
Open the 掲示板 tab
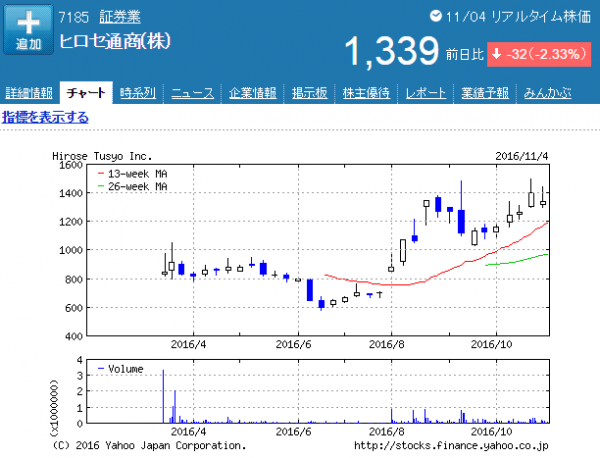click(310, 93)
